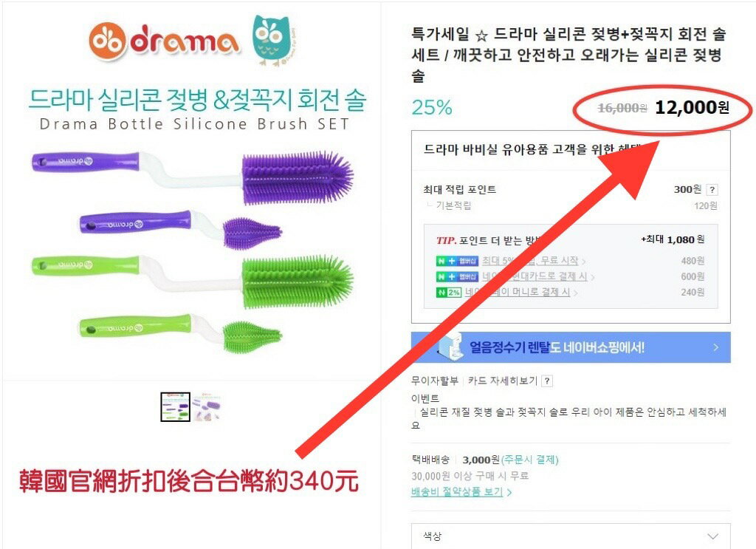
Task: Click the second N+ 멤버십 badge icon
Action: point(457,277)
